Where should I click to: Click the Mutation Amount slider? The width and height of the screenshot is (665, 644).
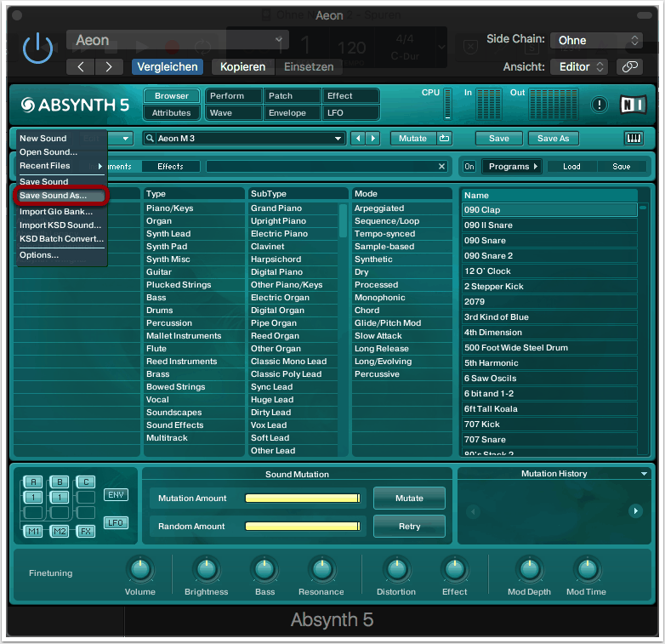pos(302,499)
